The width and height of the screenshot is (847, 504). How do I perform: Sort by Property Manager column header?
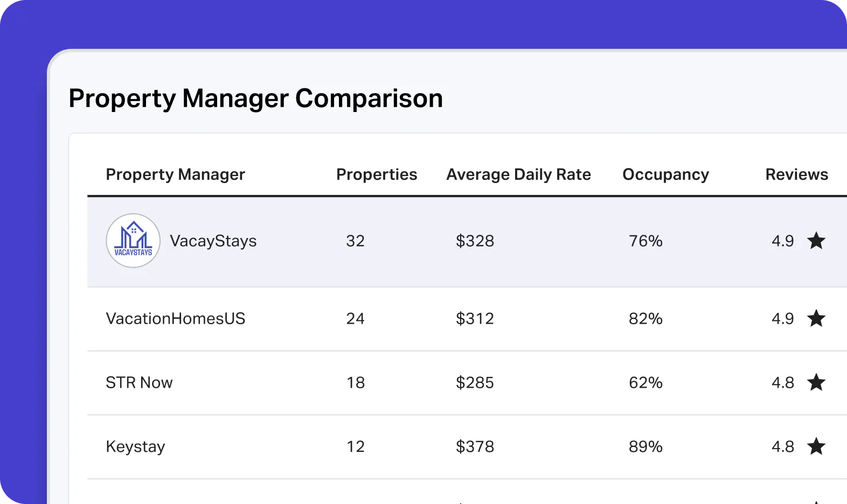click(176, 174)
